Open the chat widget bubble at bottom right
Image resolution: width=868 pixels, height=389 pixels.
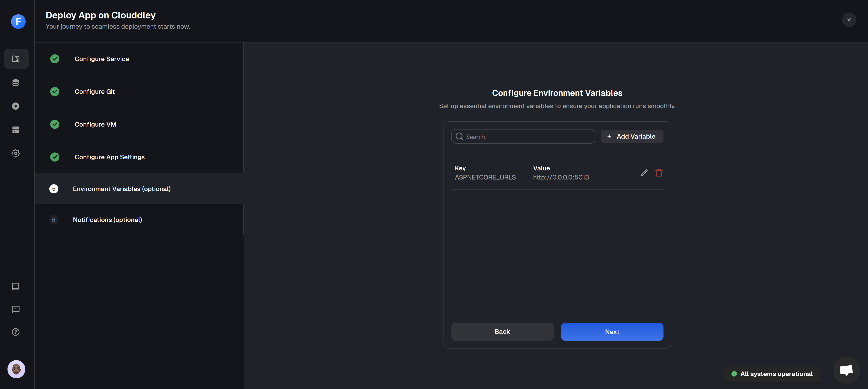pyautogui.click(x=846, y=370)
